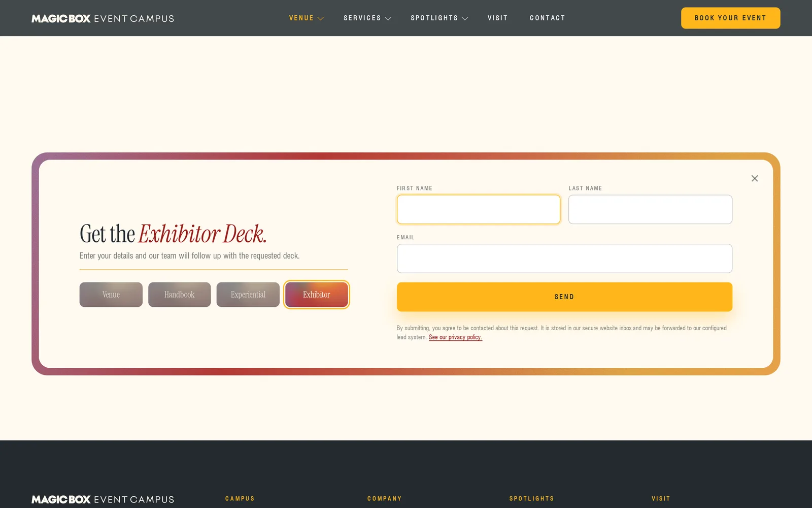Click the Visit footer heading
This screenshot has height=508, width=812.
[661, 499]
